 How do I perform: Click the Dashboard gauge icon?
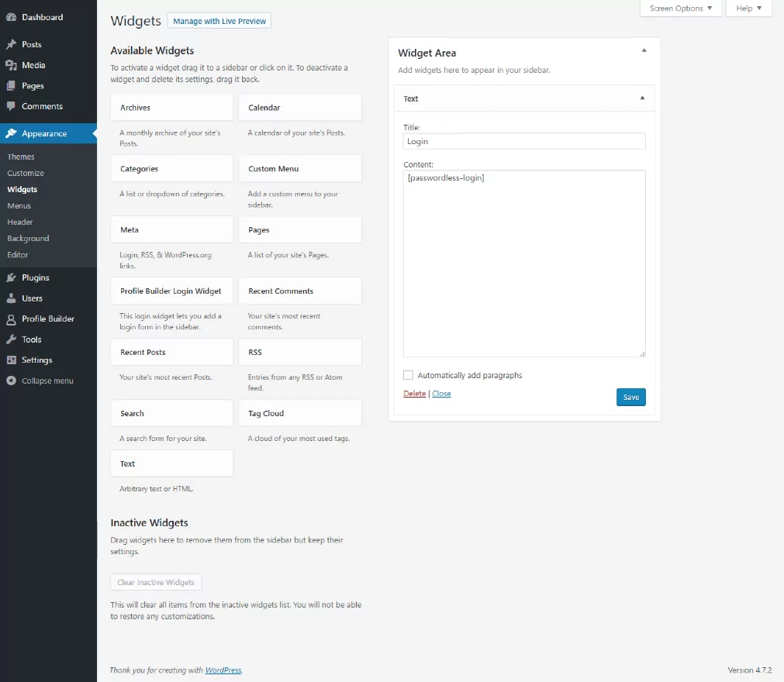[11, 17]
